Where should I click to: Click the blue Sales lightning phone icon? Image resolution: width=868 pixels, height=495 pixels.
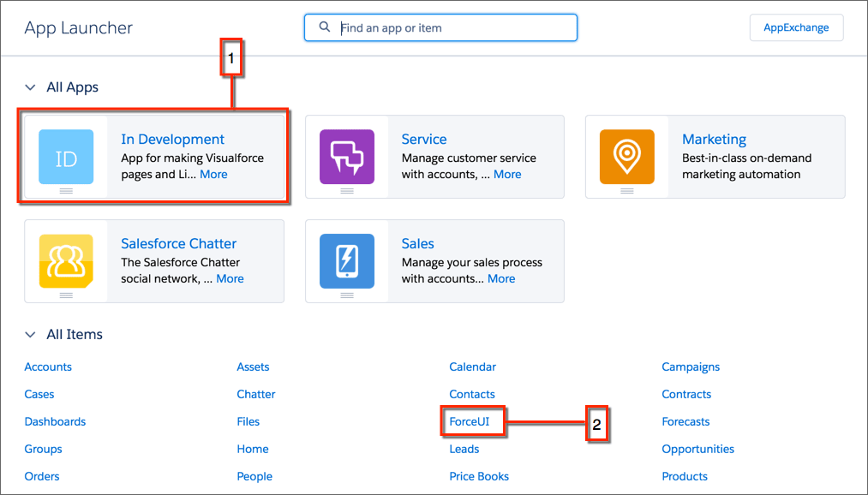click(347, 261)
